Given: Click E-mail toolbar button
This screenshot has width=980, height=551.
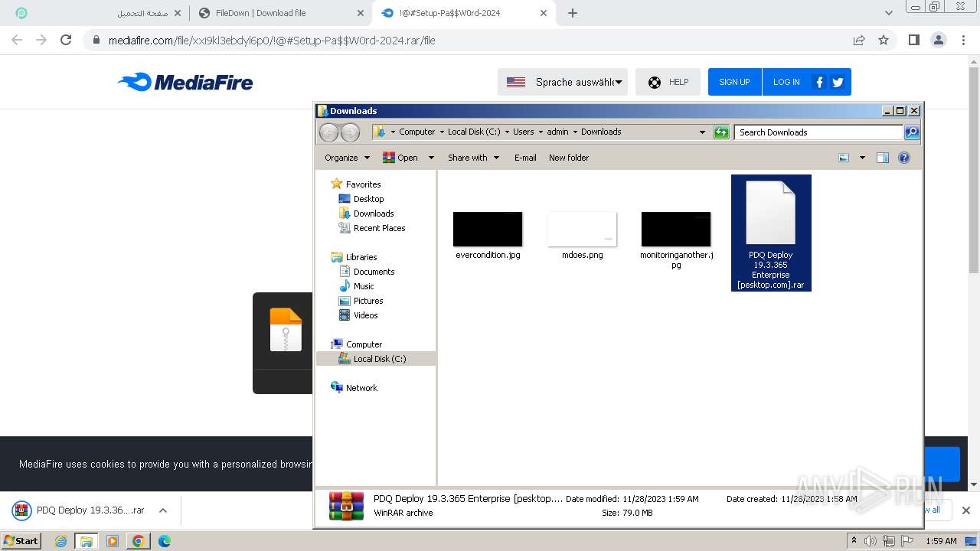Looking at the screenshot, I should point(525,158).
